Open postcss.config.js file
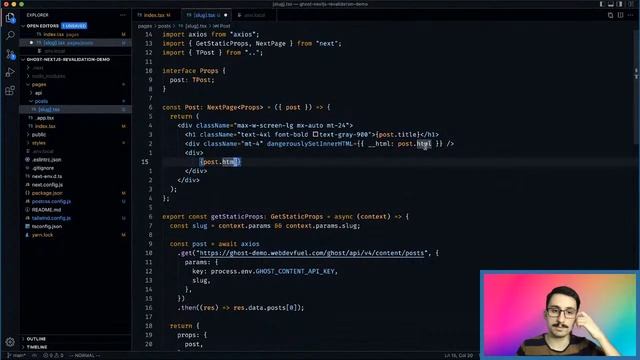 point(76,202)
